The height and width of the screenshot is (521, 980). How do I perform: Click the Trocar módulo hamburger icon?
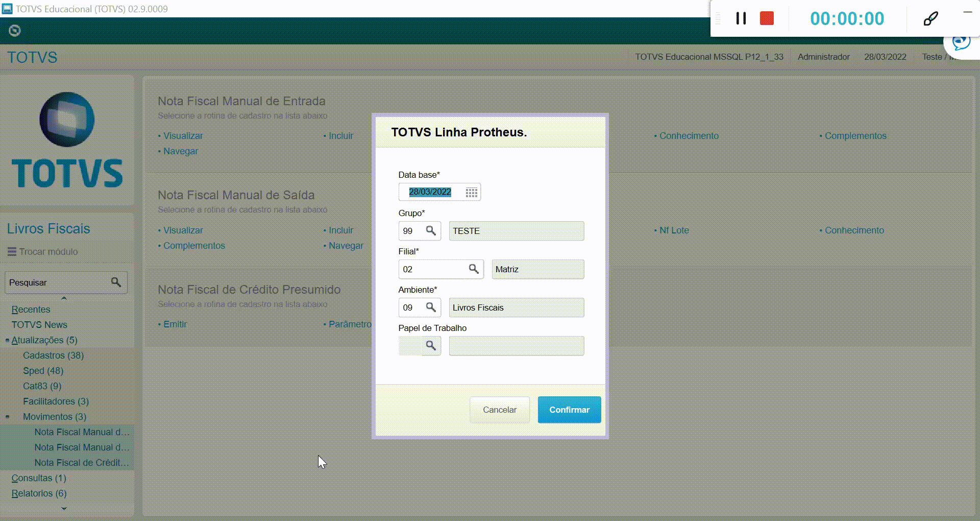point(12,252)
